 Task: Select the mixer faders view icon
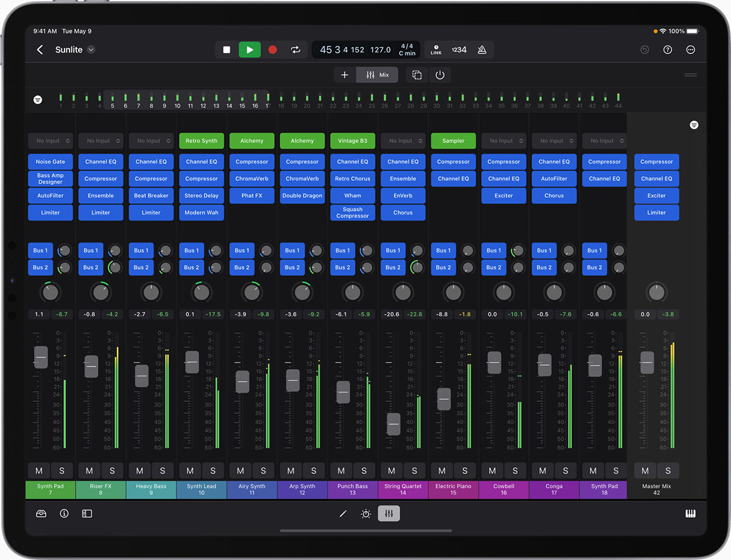tap(389, 514)
